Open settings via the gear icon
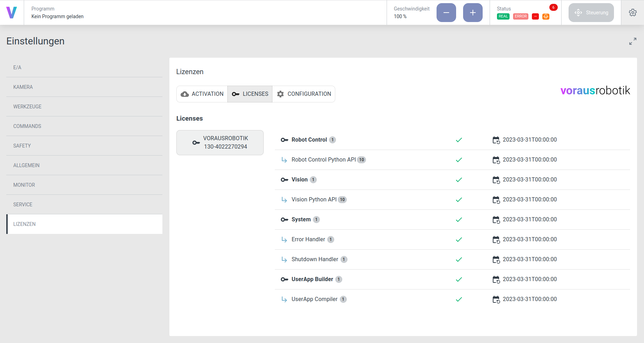 [632, 13]
